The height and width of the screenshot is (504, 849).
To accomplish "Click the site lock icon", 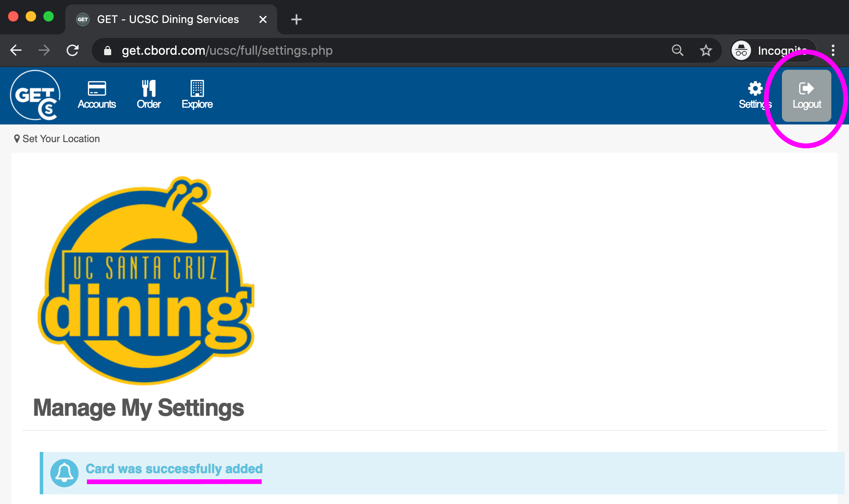I will coord(107,51).
